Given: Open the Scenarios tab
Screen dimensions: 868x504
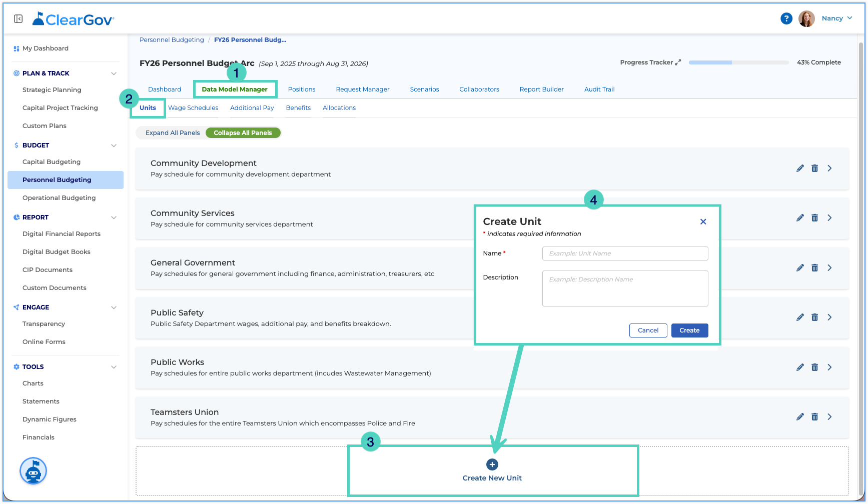Looking at the screenshot, I should pyautogui.click(x=424, y=89).
